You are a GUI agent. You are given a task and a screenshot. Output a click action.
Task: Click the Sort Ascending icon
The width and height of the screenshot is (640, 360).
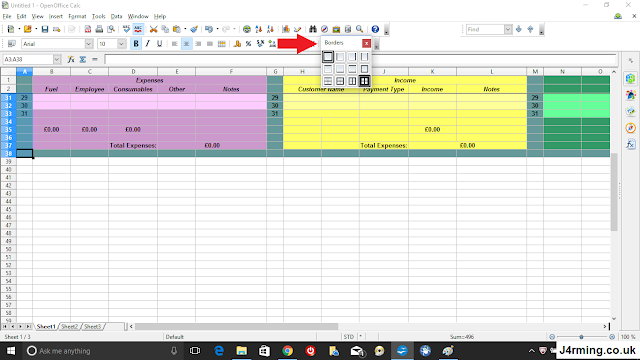click(258, 29)
